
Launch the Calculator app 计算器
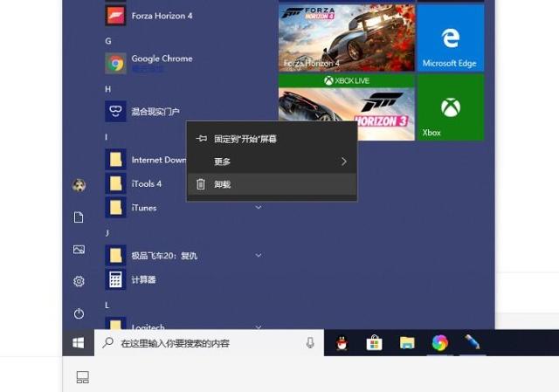[x=130, y=279]
